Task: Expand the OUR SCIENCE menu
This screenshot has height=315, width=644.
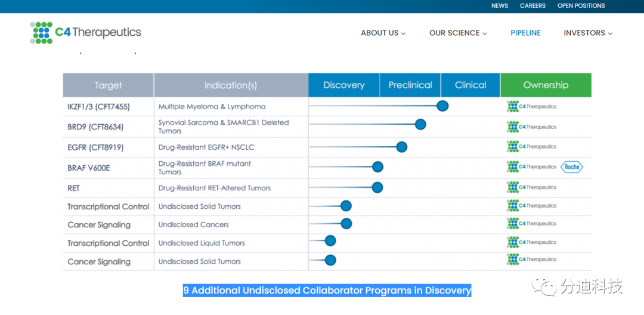Action: click(x=458, y=33)
